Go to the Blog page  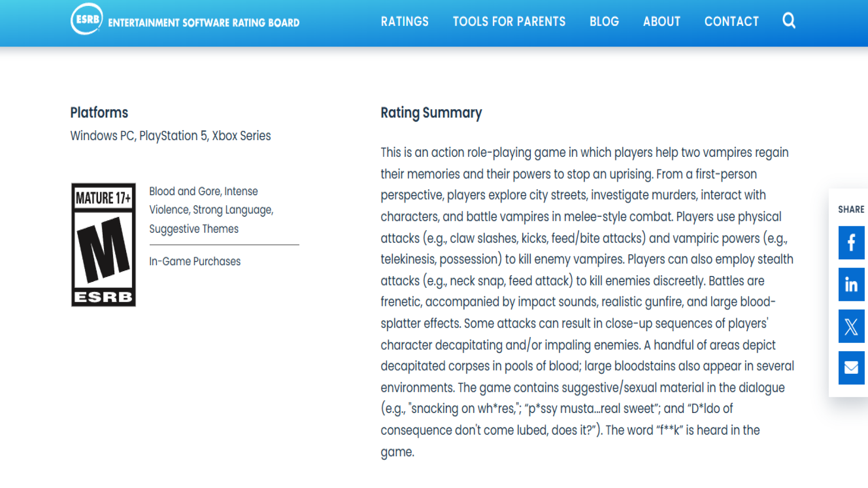604,21
